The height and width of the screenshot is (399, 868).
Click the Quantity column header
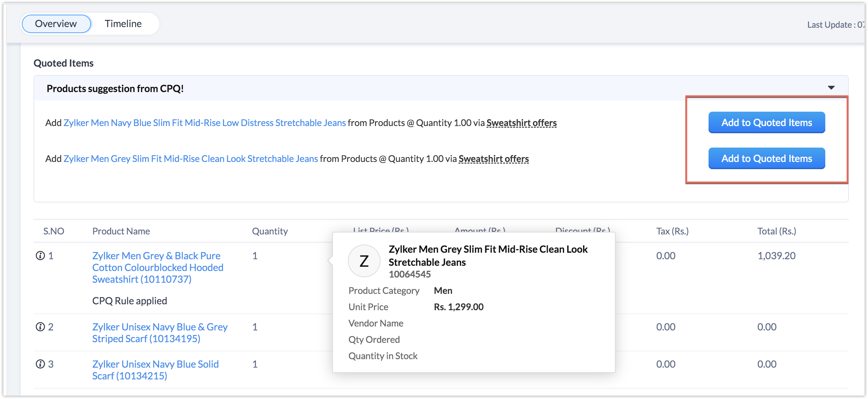pos(270,231)
